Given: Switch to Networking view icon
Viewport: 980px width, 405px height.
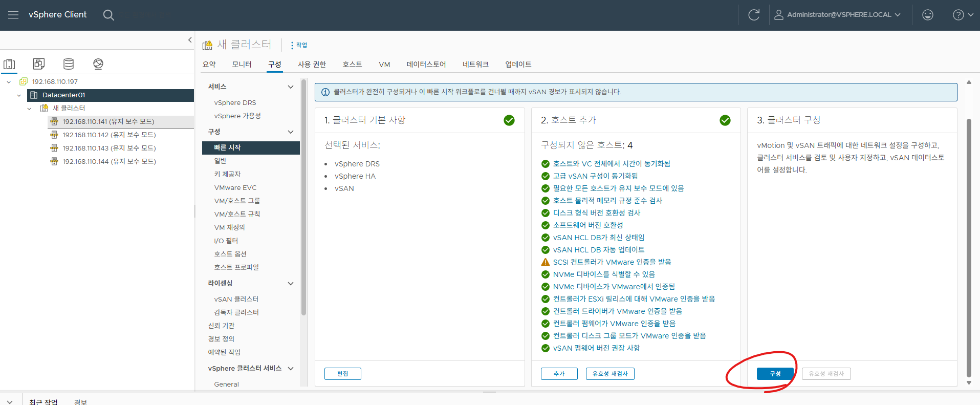Looking at the screenshot, I should click(98, 63).
